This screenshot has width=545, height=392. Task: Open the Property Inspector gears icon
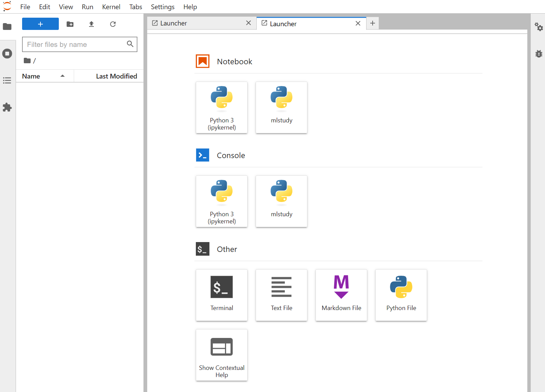click(539, 27)
